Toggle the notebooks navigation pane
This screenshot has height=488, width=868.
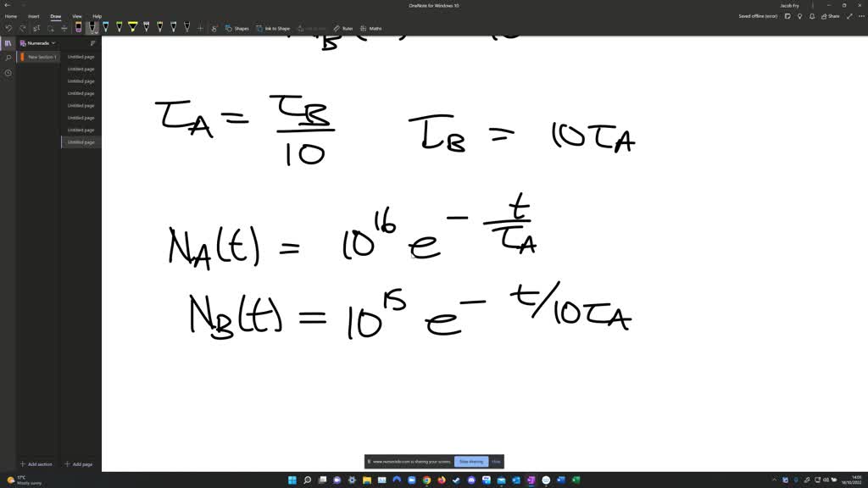pos(8,42)
